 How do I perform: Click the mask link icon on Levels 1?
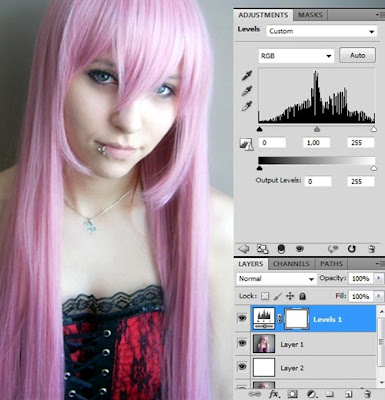tap(280, 319)
